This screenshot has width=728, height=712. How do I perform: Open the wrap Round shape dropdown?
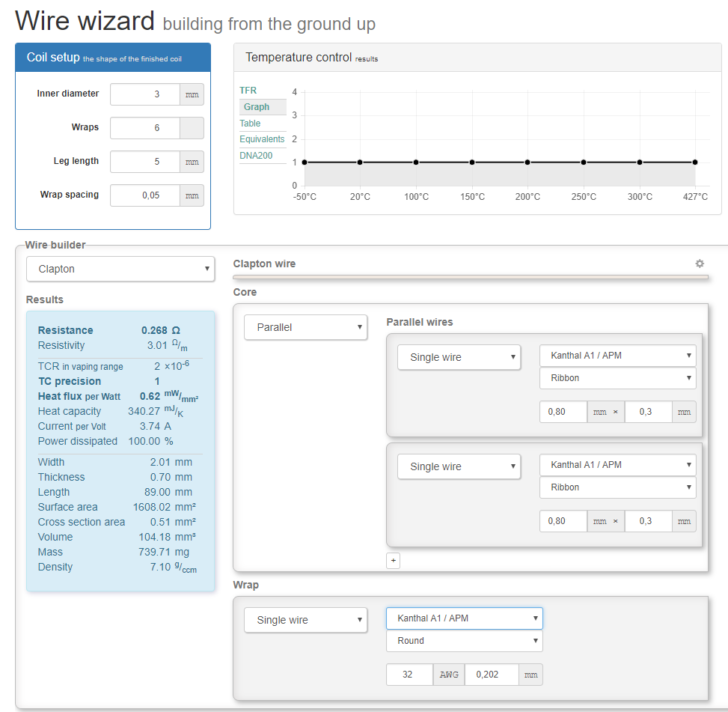464,641
